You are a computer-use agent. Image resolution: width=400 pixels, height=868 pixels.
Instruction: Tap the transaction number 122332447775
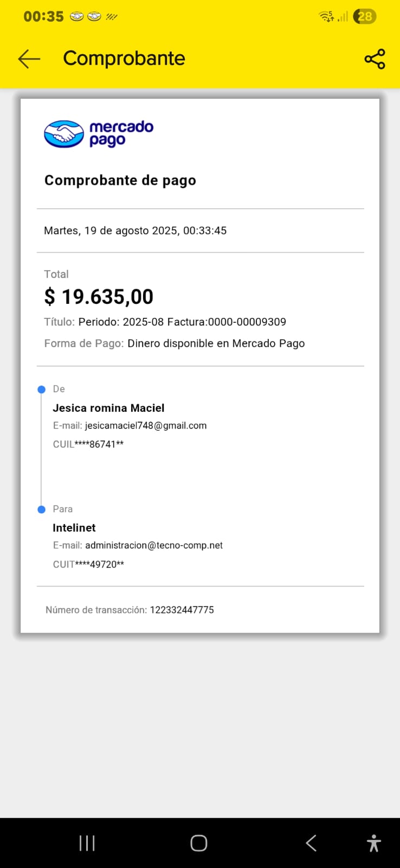tap(182, 610)
